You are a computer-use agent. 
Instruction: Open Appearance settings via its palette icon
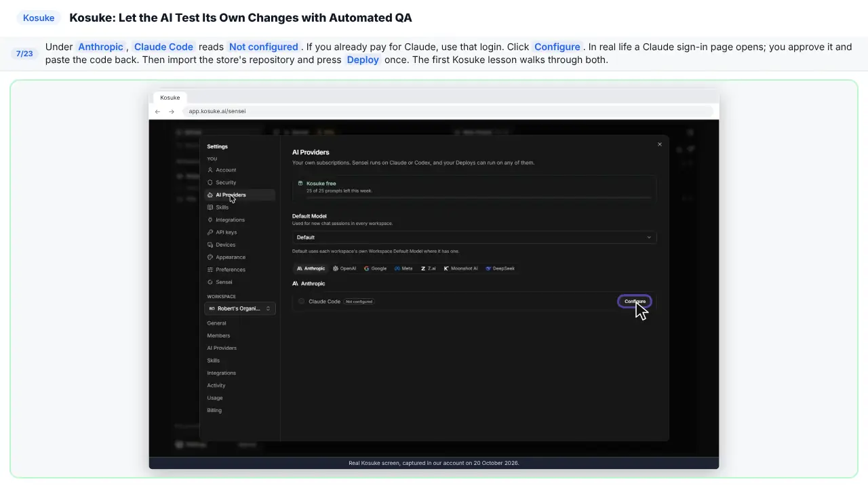pyautogui.click(x=210, y=257)
